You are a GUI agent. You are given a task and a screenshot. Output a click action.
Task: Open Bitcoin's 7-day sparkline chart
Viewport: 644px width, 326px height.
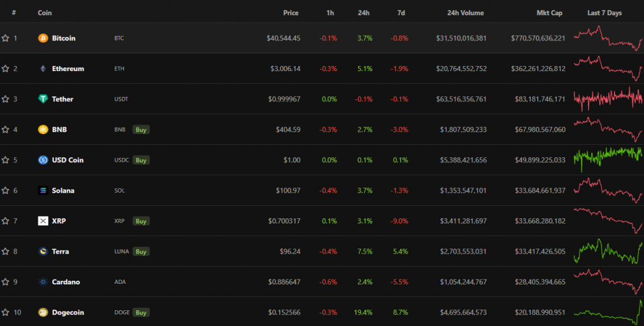pos(608,38)
